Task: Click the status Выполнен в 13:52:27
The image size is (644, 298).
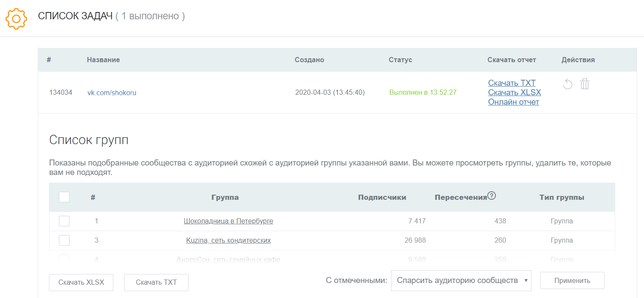Action: click(x=423, y=92)
